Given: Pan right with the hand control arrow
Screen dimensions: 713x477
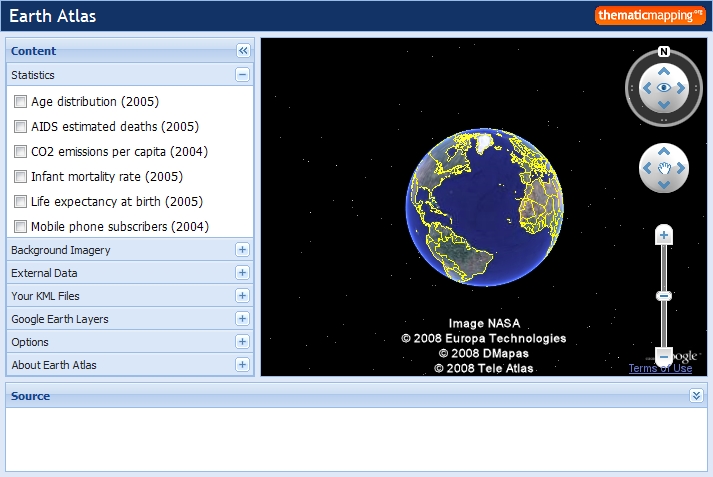Looking at the screenshot, I should coord(681,168).
